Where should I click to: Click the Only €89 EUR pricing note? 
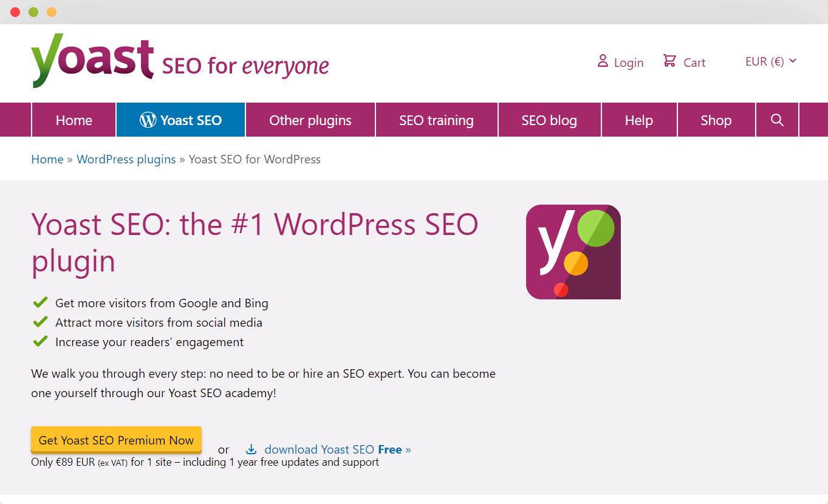(205, 462)
